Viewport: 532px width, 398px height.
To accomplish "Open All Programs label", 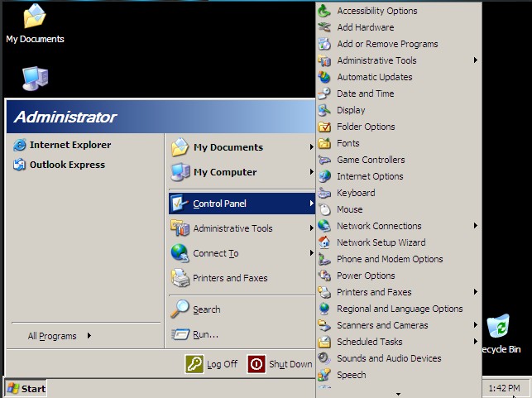I will (52, 336).
